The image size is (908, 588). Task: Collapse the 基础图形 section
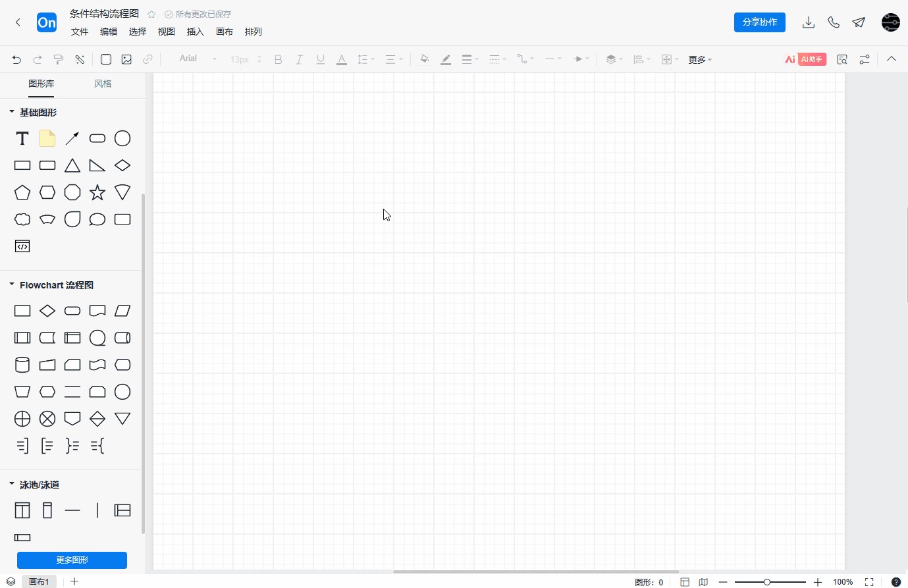[12, 112]
